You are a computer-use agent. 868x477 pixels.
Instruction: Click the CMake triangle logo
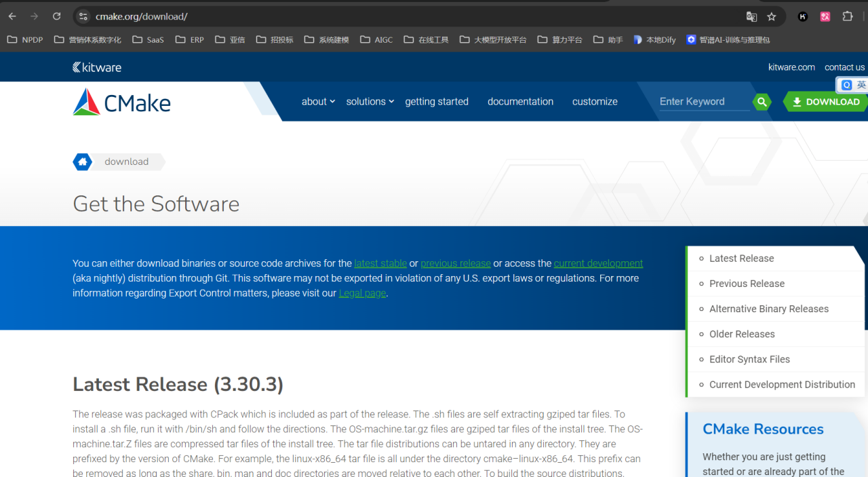(x=86, y=102)
